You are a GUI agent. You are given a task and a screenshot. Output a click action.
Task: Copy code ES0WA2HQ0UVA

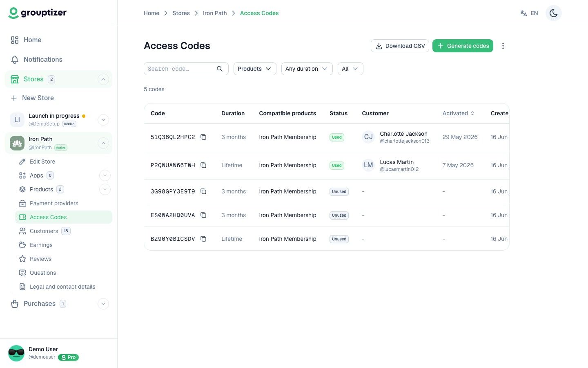click(x=203, y=215)
